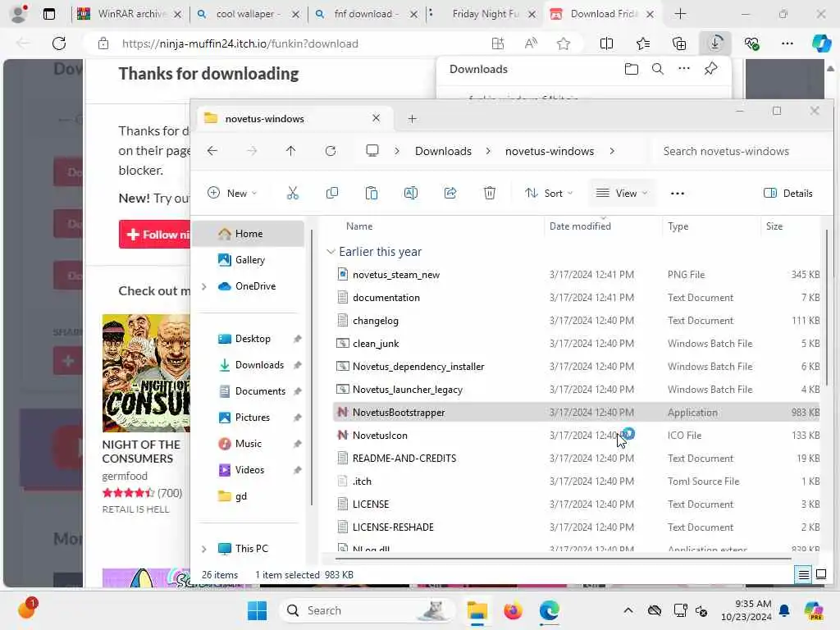The width and height of the screenshot is (840, 630).
Task: Click the Search novetus-windows field
Action: pos(737,151)
